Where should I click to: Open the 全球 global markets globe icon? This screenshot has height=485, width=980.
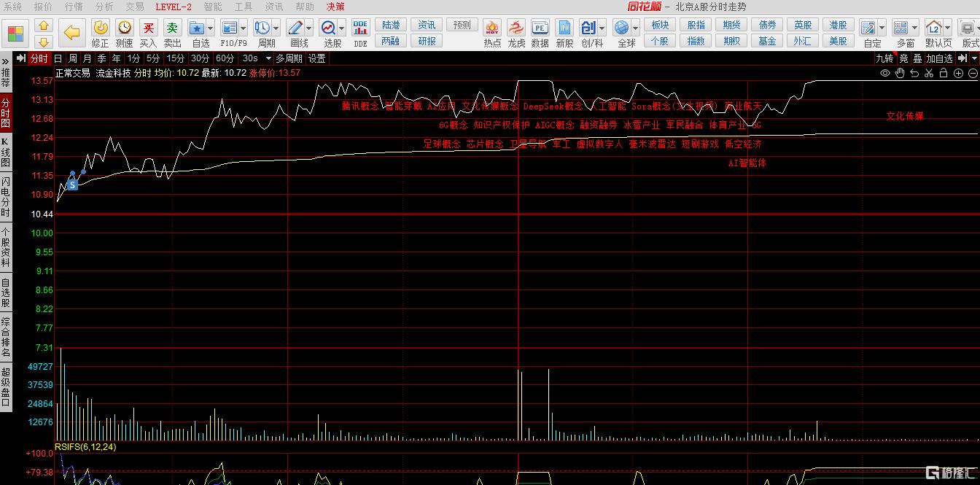622,28
